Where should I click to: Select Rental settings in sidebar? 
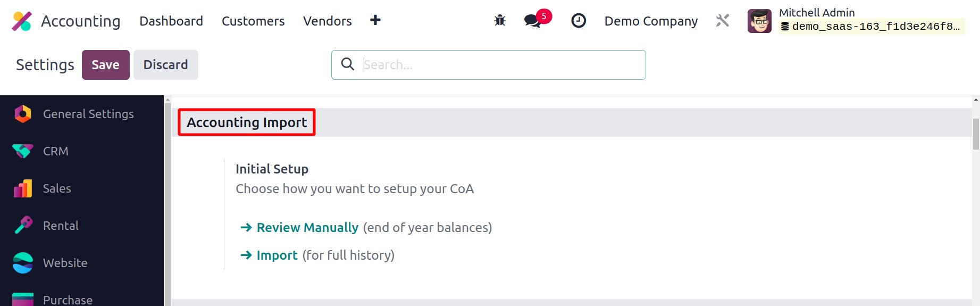[x=61, y=226]
